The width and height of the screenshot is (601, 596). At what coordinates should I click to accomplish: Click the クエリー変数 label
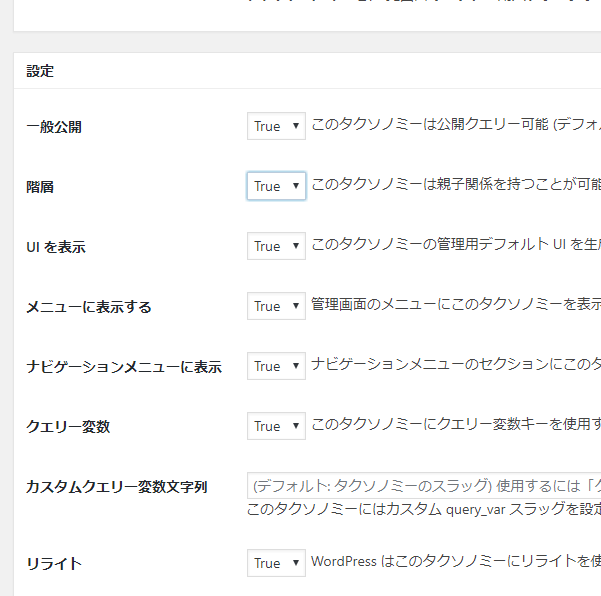tap(68, 427)
